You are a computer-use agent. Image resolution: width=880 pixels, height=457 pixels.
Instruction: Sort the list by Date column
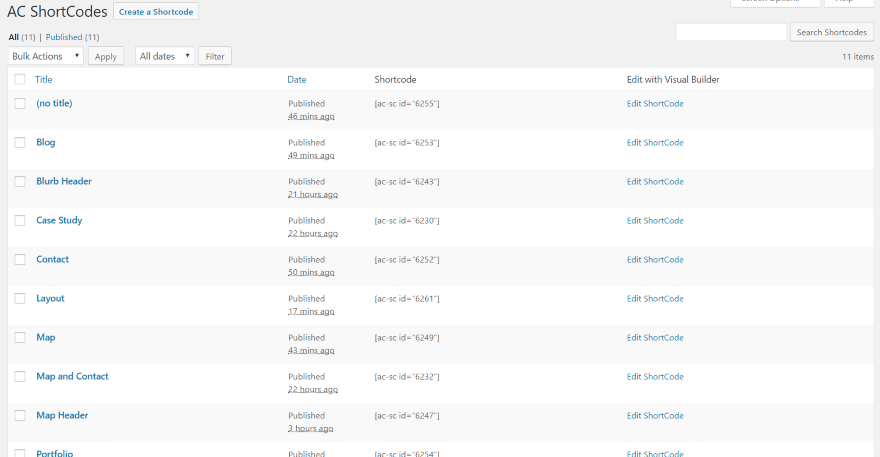point(297,79)
